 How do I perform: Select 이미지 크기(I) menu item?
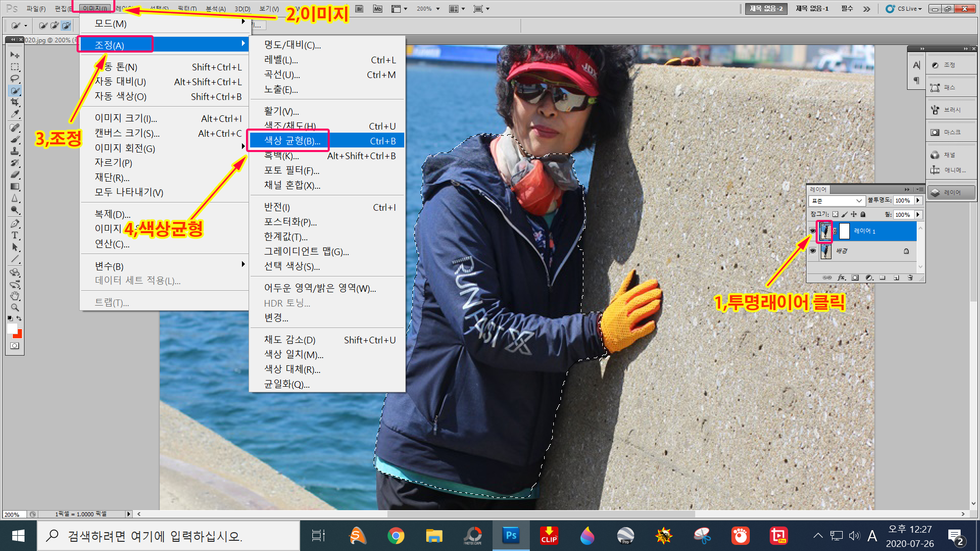[x=126, y=118]
